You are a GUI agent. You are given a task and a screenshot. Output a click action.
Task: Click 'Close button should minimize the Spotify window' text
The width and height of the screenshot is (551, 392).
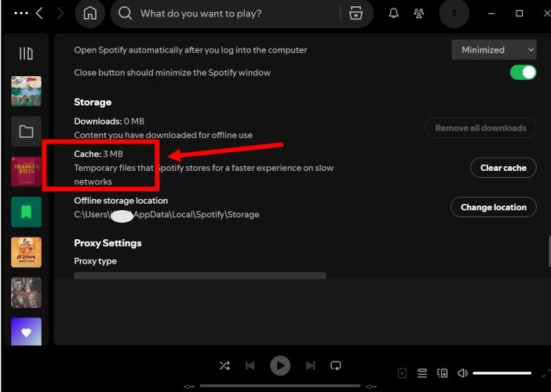[172, 73]
